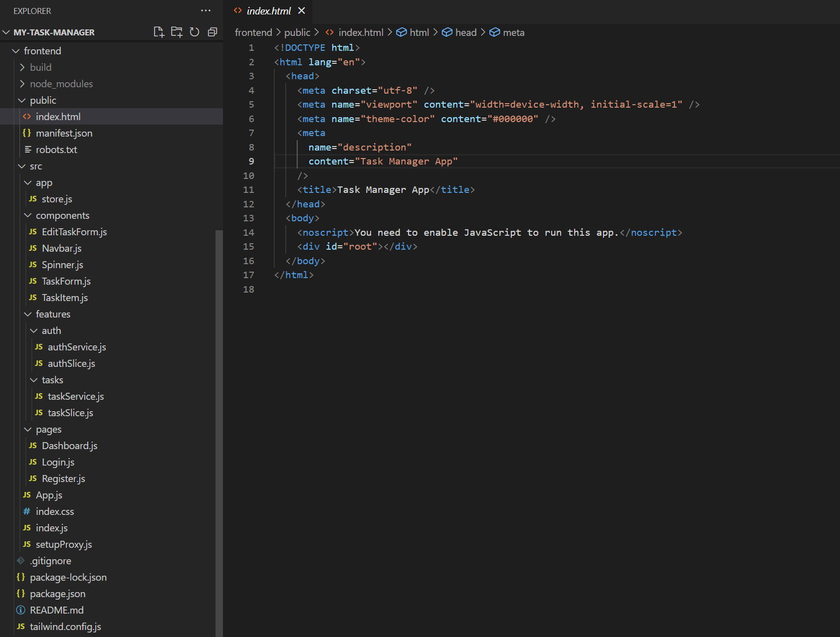Open EditTaskForm.js file
This screenshot has width=840, height=637.
[111, 232]
